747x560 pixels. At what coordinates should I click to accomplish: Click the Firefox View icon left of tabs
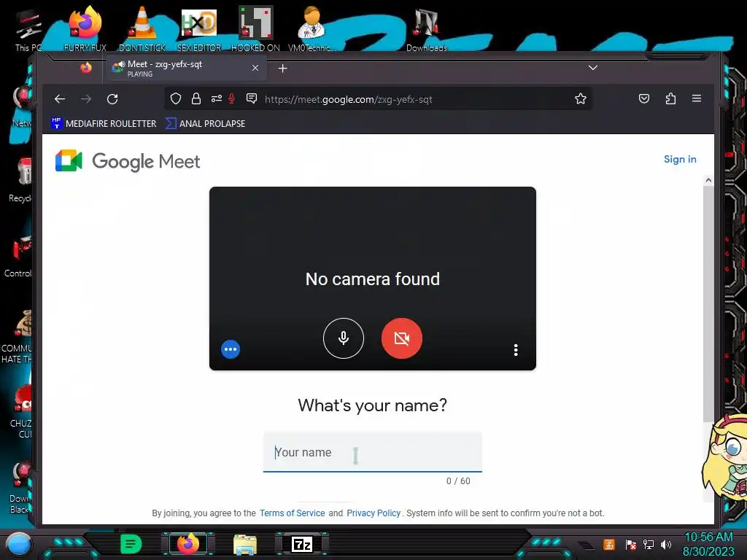[86, 68]
